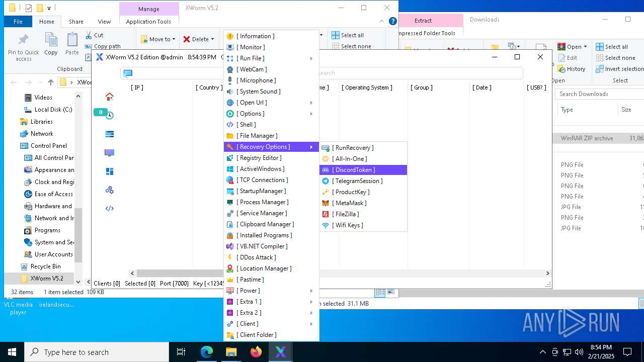Open [ Location Manager ] entry

271,268
